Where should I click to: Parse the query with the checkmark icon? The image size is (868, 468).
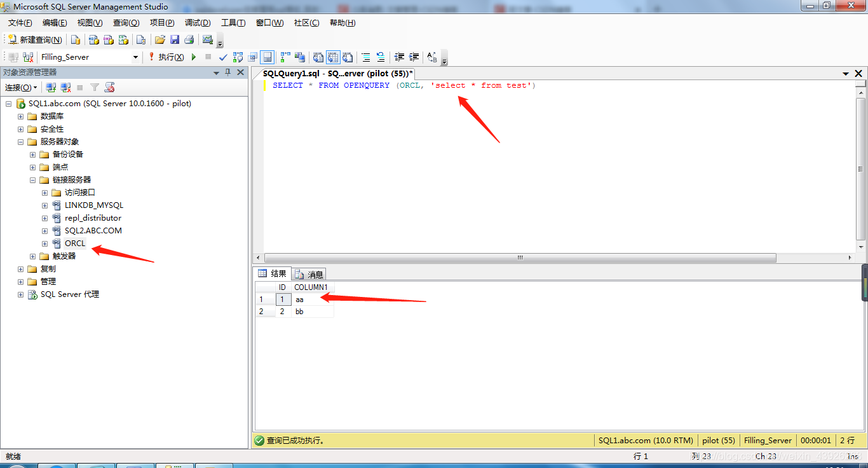click(223, 57)
